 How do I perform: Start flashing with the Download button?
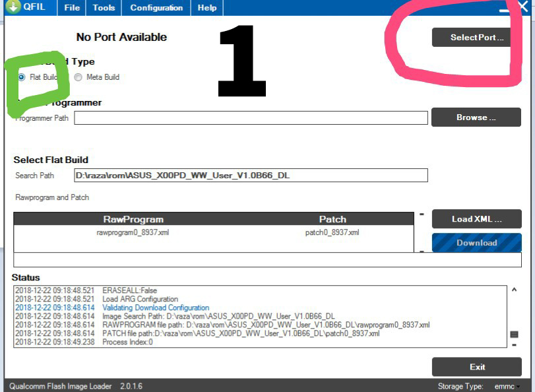tap(477, 243)
